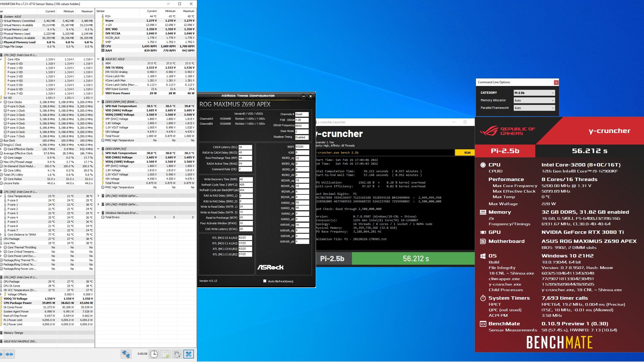
Task: Click the tREFI value field
Action: tap(302, 147)
